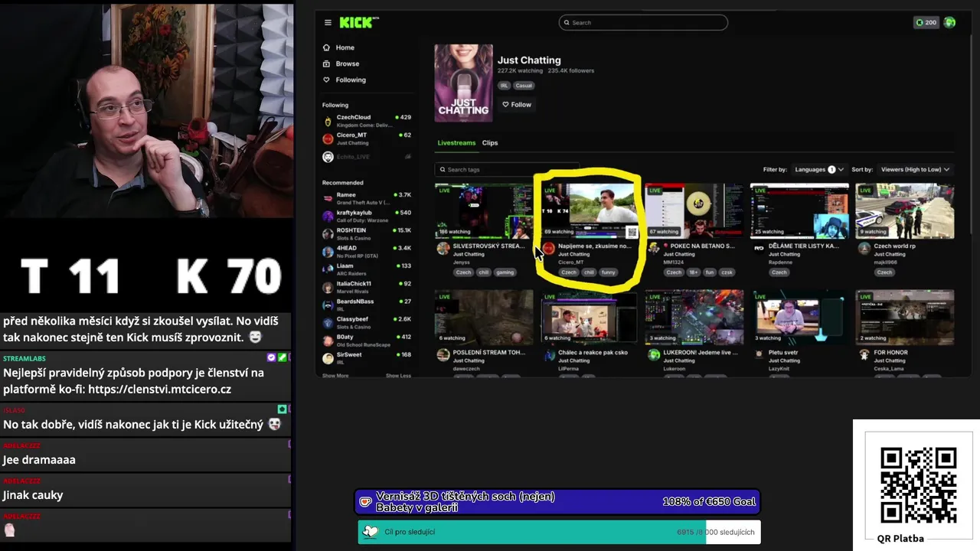Open LUKEROON! Jedeme live thumbnail
Viewport: 980px width, 551px height.
694,318
